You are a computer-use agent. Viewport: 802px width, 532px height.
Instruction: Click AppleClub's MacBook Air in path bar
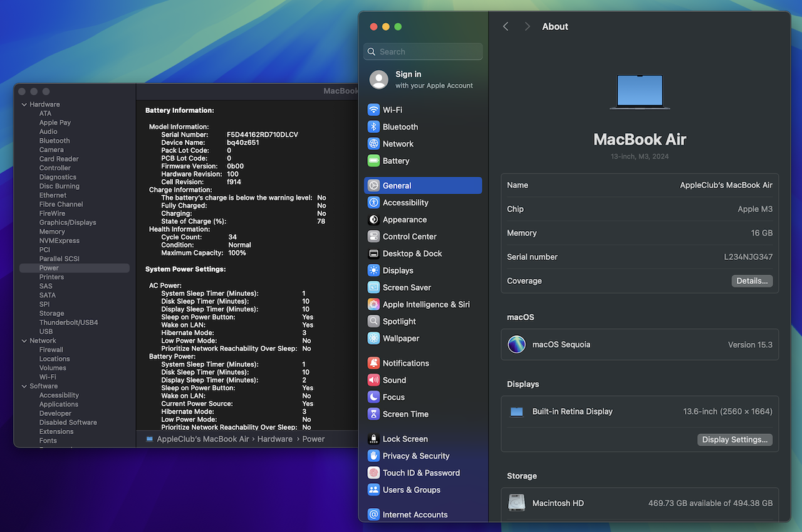click(x=203, y=439)
